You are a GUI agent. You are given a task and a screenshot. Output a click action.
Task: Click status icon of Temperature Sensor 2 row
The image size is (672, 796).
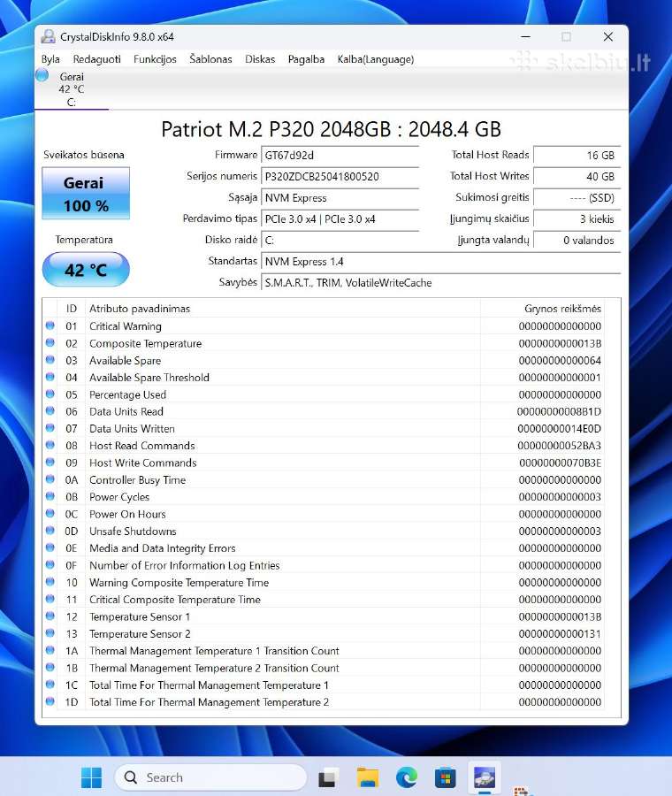coord(50,633)
